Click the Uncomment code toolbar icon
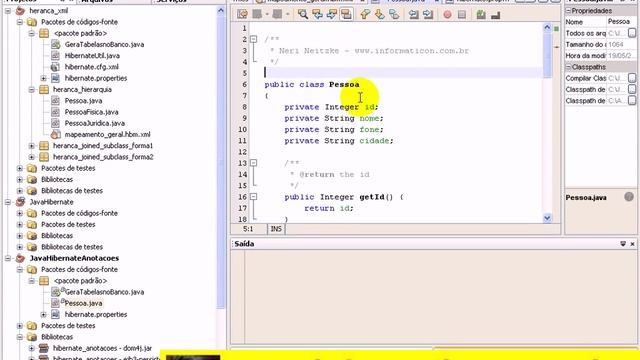Image resolution: width=640 pixels, height=360 pixels. [x=496, y=15]
